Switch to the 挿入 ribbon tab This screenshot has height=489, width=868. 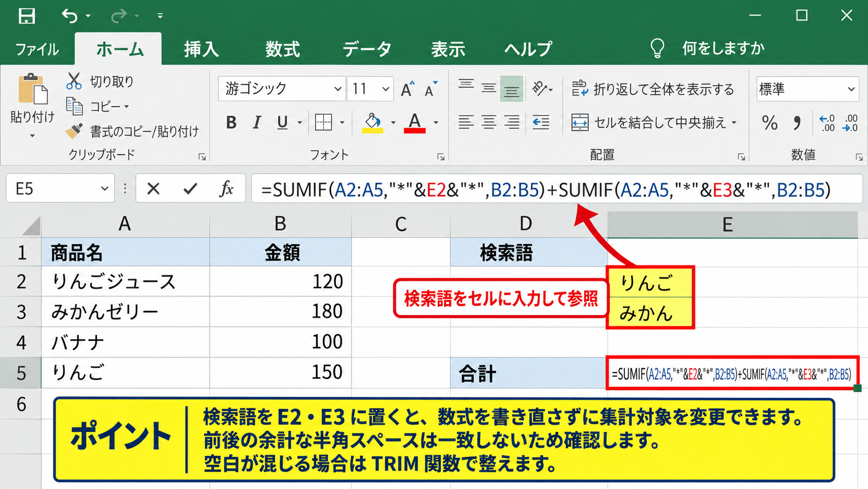201,49
